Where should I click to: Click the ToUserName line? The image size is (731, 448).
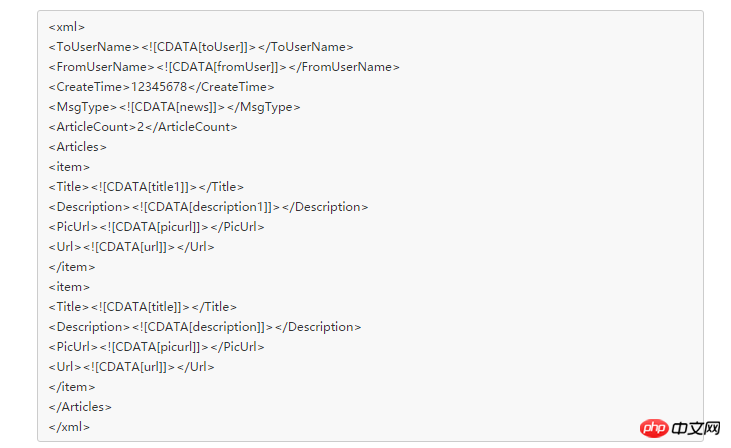pos(200,47)
